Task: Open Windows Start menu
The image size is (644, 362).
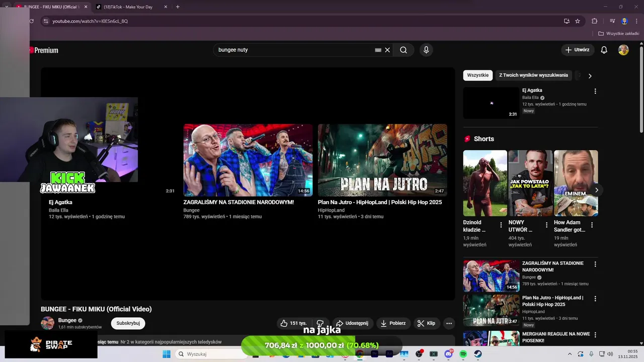Action: 167,354
